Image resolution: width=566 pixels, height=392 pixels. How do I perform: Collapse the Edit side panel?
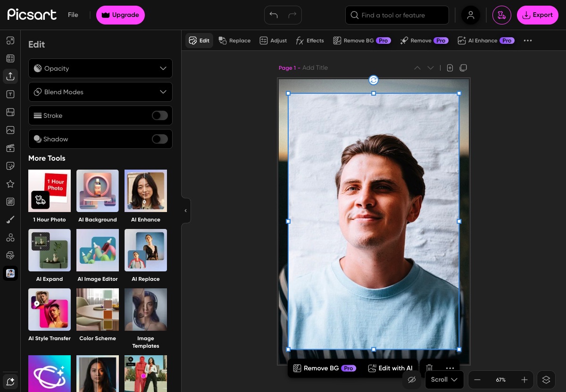(x=185, y=211)
